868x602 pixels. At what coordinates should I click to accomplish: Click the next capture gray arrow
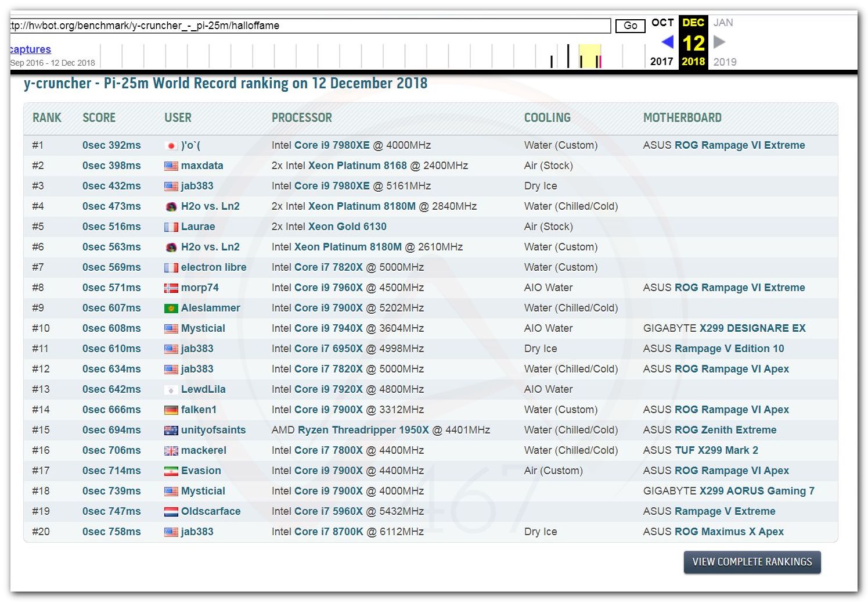(719, 42)
